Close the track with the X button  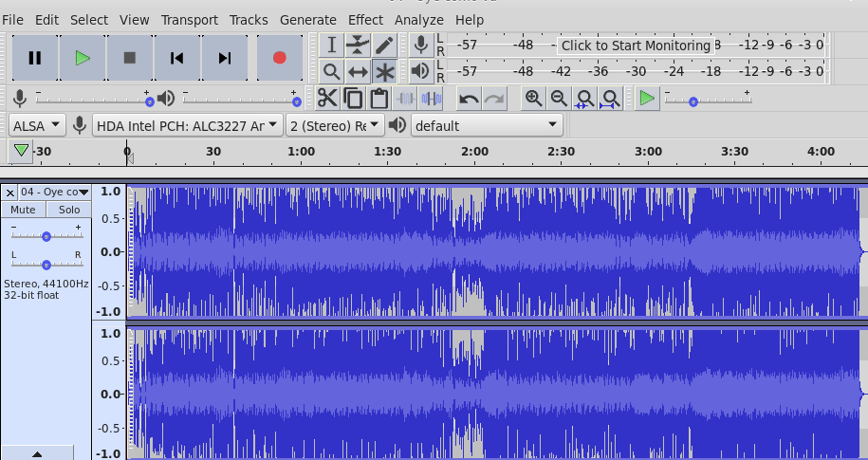click(10, 193)
